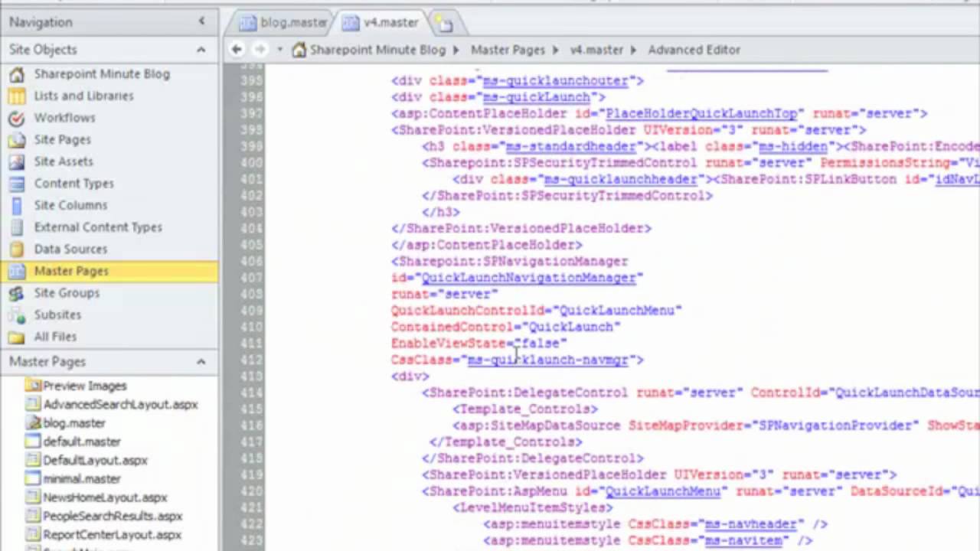The image size is (980, 551).
Task: Click the Workflows icon
Action: (16, 118)
